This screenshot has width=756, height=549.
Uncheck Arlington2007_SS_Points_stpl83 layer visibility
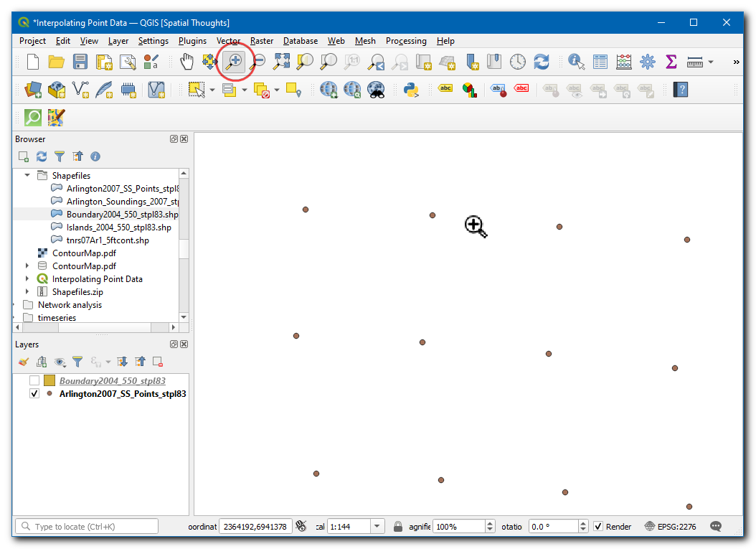[x=34, y=394]
